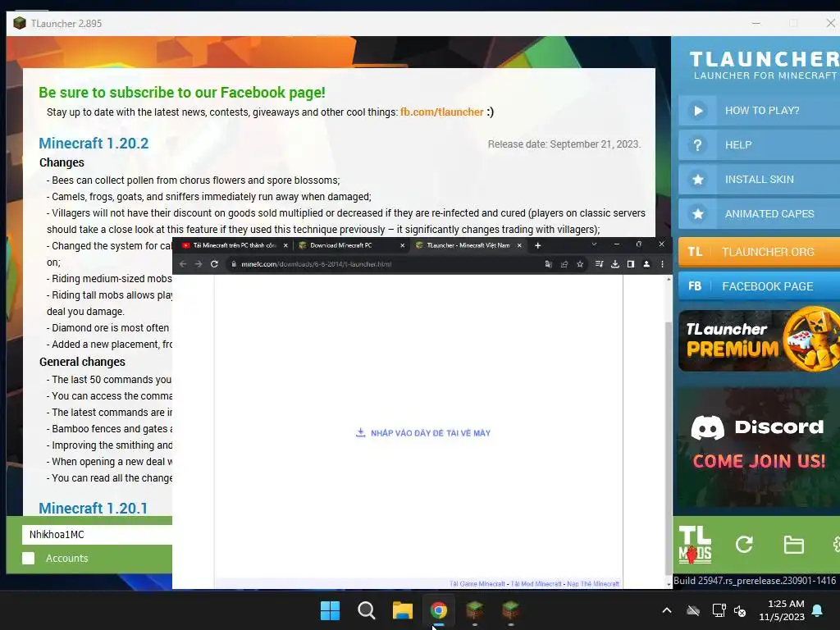The height and width of the screenshot is (630, 840).
Task: Click the translate page icon in address bar
Action: tap(548, 264)
